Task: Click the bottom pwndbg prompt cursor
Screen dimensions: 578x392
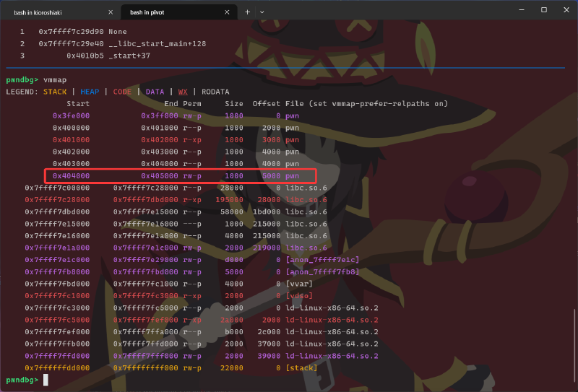Action: click(x=46, y=380)
